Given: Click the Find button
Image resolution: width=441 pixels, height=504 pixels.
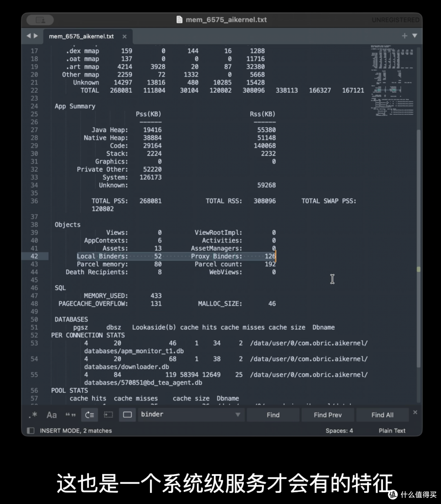Looking at the screenshot, I should click(x=273, y=415).
